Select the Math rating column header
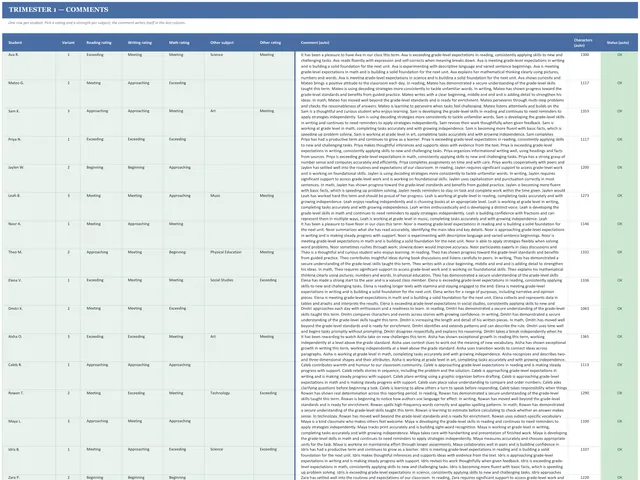This screenshot has width=640, height=480. pyautogui.click(x=184, y=42)
